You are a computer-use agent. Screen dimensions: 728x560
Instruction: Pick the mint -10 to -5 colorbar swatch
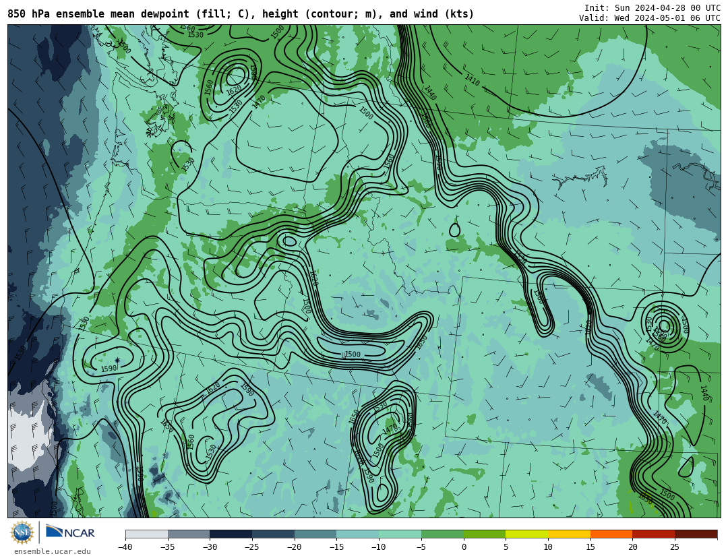(x=400, y=534)
